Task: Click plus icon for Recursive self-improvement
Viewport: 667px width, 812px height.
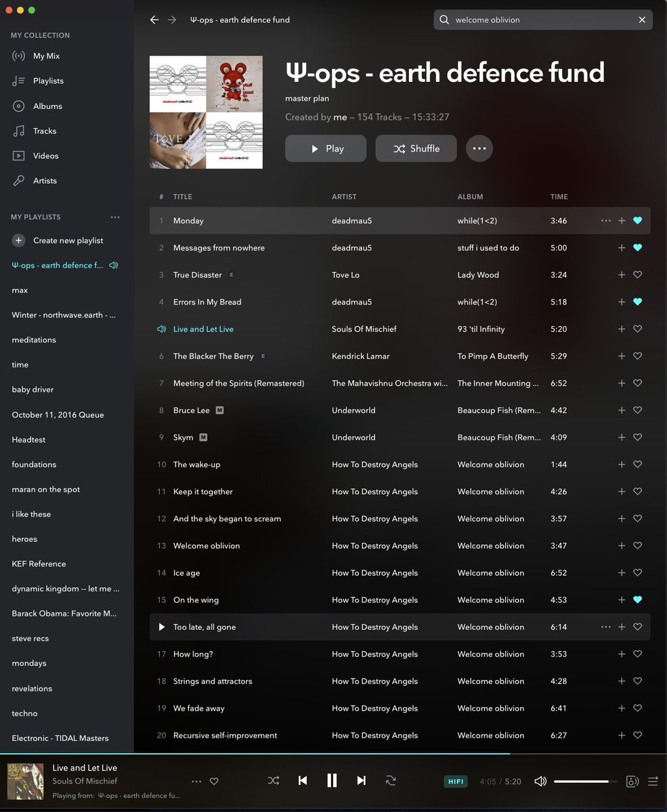Action: 622,735
